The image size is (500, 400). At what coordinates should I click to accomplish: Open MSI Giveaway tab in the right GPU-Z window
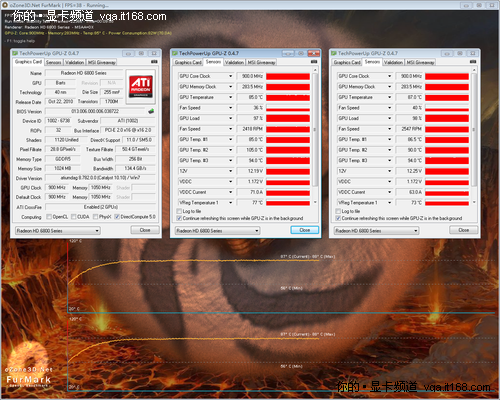tap(420, 62)
